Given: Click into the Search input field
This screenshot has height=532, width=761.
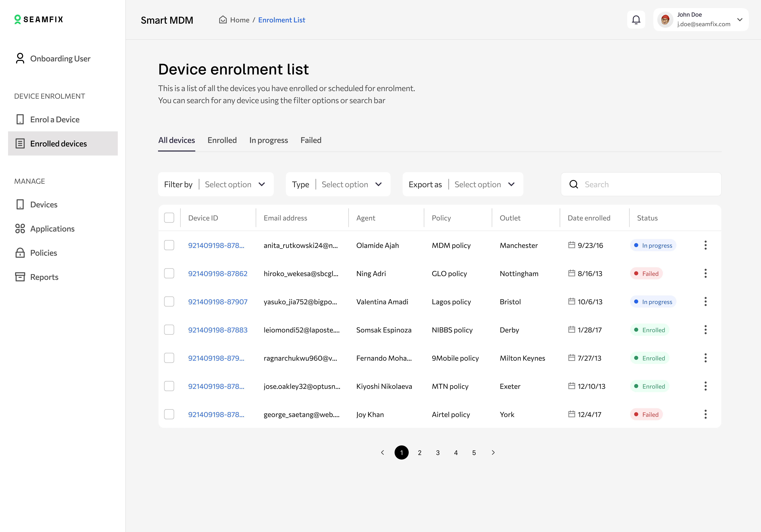Looking at the screenshot, I should (646, 184).
